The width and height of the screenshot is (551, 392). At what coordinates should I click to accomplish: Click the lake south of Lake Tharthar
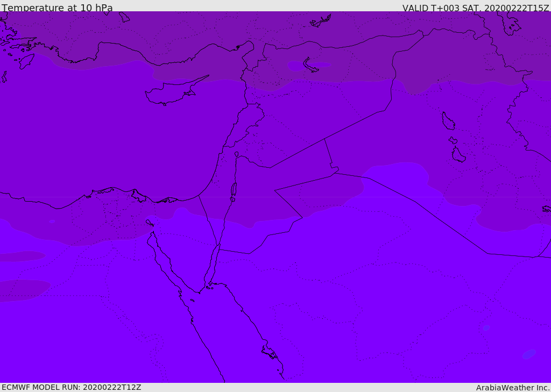458,155
